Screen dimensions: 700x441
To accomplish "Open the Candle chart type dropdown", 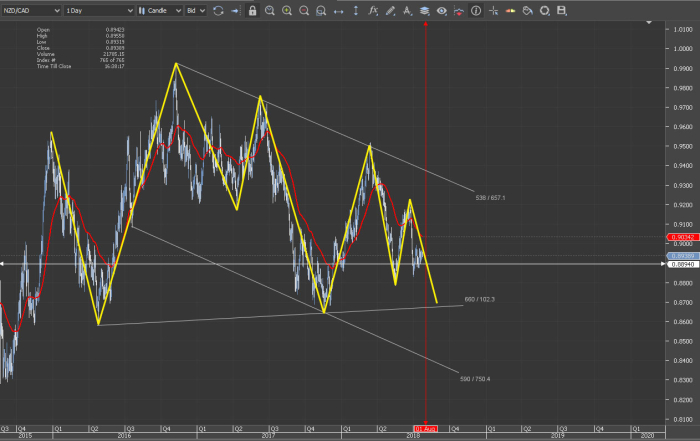I will pos(159,10).
